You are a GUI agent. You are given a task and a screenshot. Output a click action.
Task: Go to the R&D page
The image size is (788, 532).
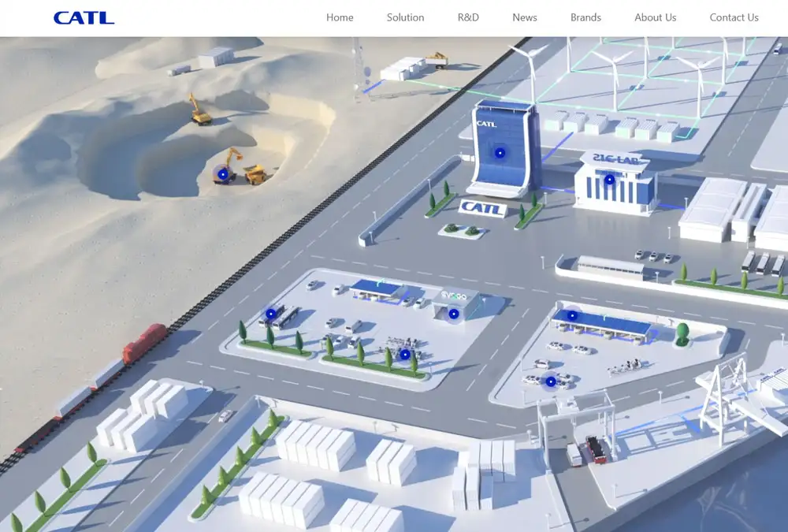tap(468, 17)
